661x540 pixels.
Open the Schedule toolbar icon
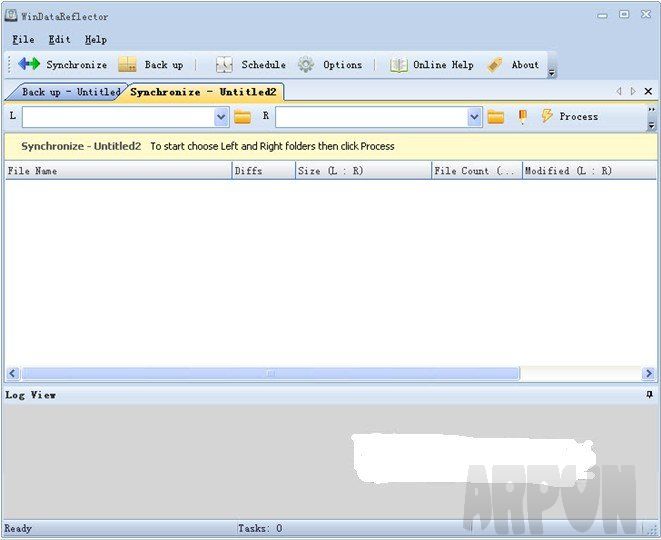point(224,64)
